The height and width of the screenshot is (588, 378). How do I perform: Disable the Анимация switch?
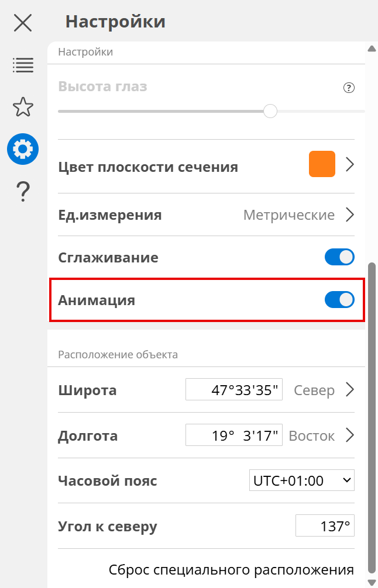(x=339, y=300)
